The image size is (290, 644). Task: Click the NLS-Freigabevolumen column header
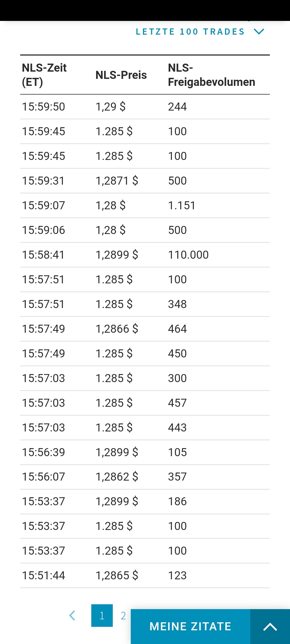(211, 75)
